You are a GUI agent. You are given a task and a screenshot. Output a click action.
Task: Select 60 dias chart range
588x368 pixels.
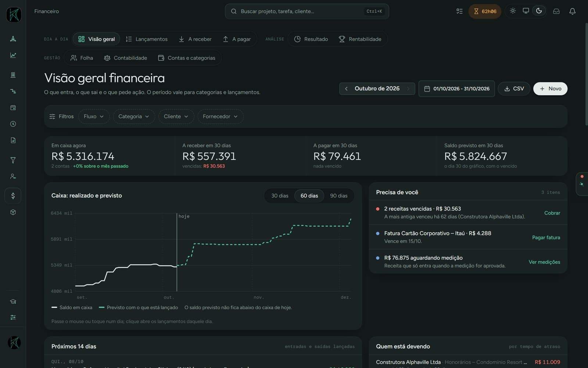(309, 196)
